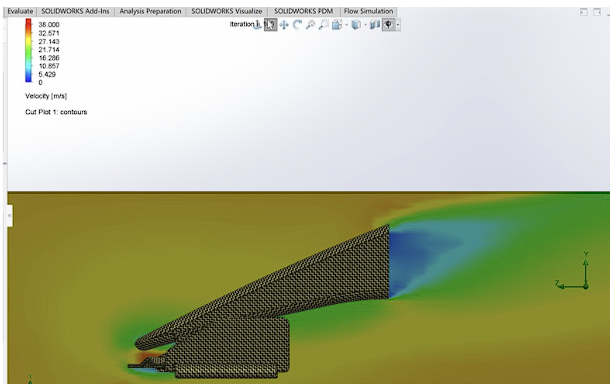Activate the Select cursor tool

[271, 25]
